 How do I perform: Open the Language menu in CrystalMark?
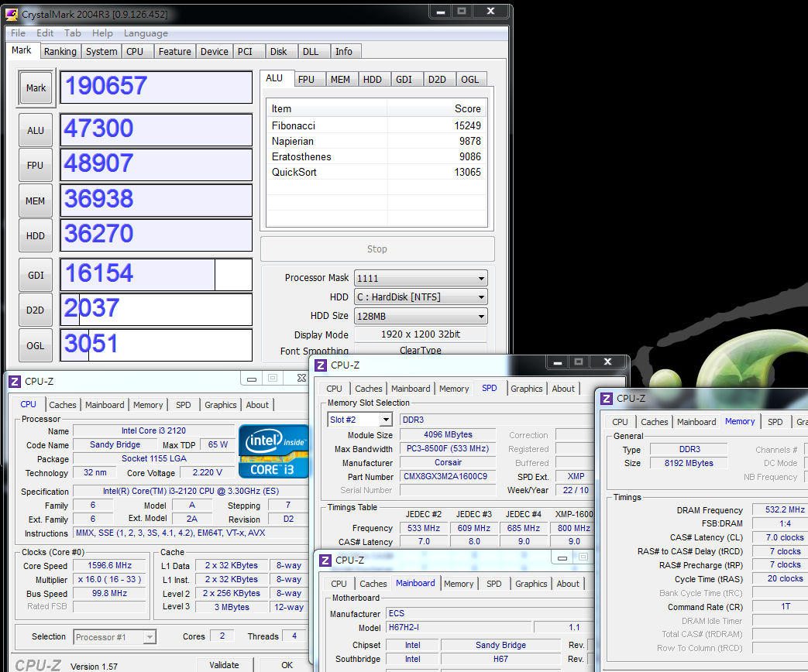[146, 33]
